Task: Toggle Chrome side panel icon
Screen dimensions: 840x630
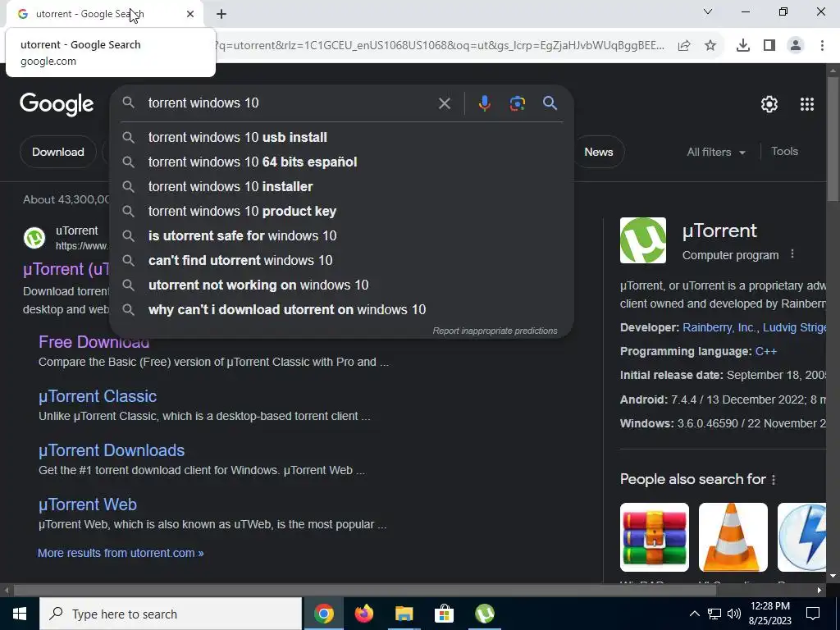Action: point(769,46)
